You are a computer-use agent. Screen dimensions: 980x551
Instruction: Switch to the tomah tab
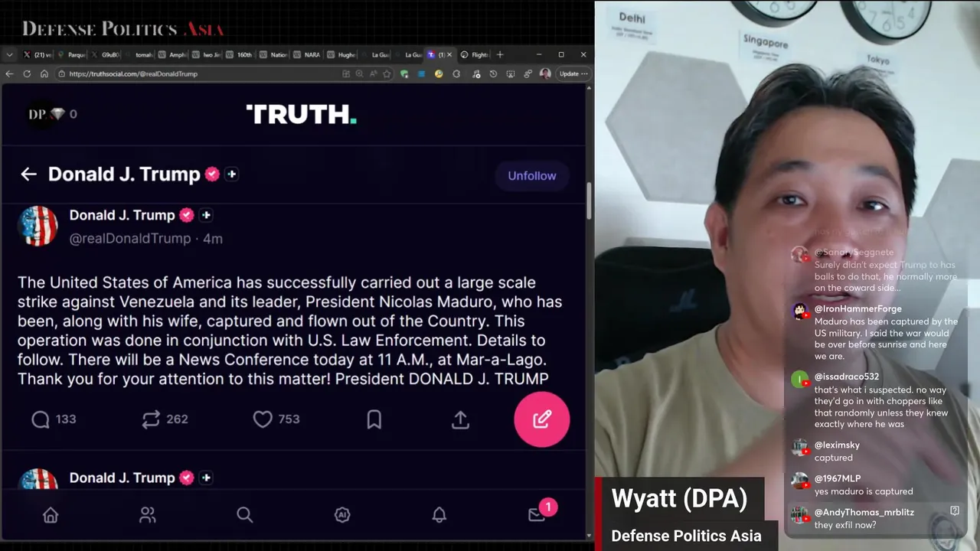(x=139, y=54)
